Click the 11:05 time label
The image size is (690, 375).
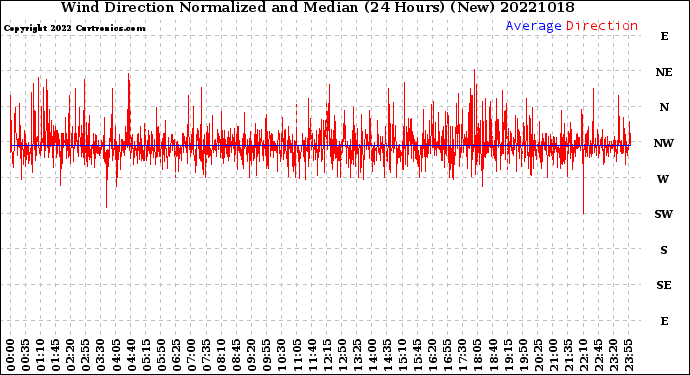pyautogui.click(x=297, y=355)
